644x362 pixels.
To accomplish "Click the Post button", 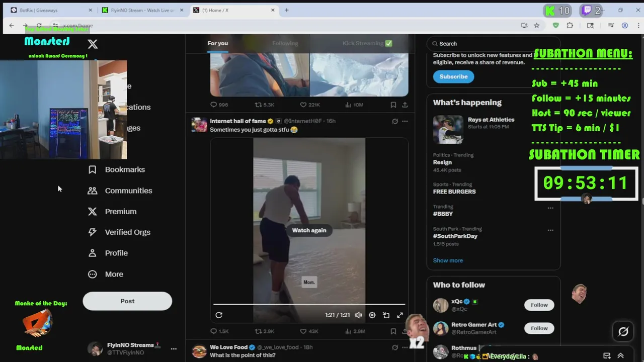I will pos(127,301).
